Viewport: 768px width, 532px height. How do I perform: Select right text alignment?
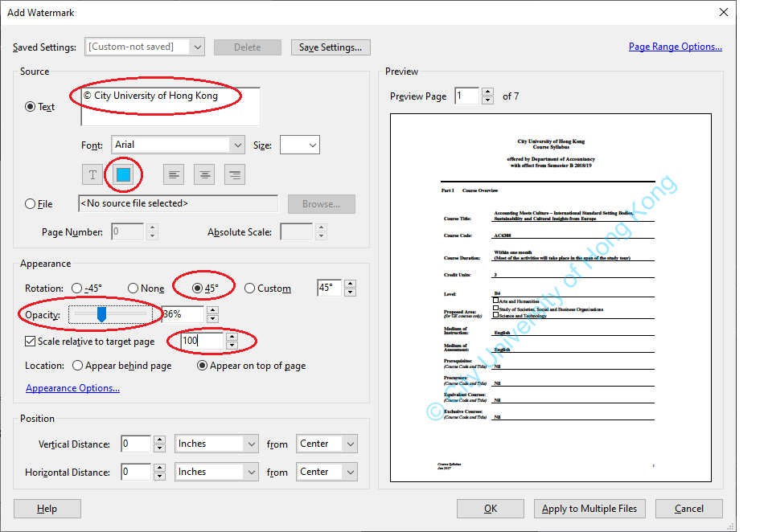pos(234,174)
